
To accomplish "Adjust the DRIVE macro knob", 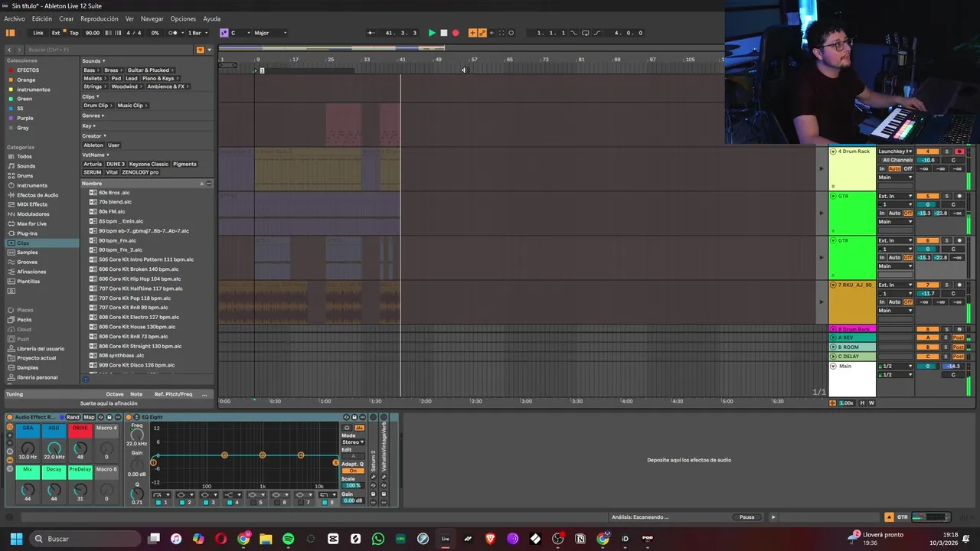I will (x=80, y=448).
